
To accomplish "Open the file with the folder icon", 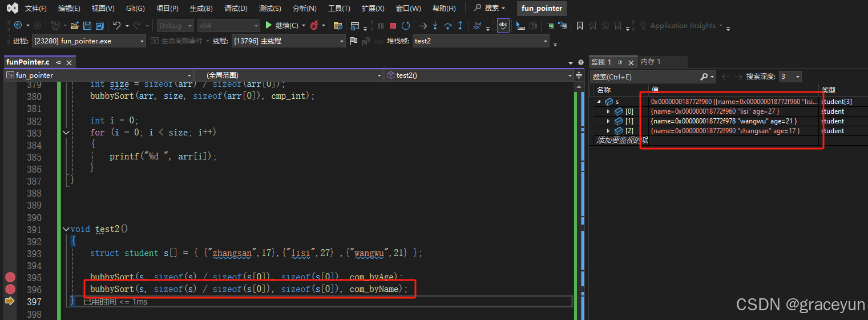I will tap(75, 25).
